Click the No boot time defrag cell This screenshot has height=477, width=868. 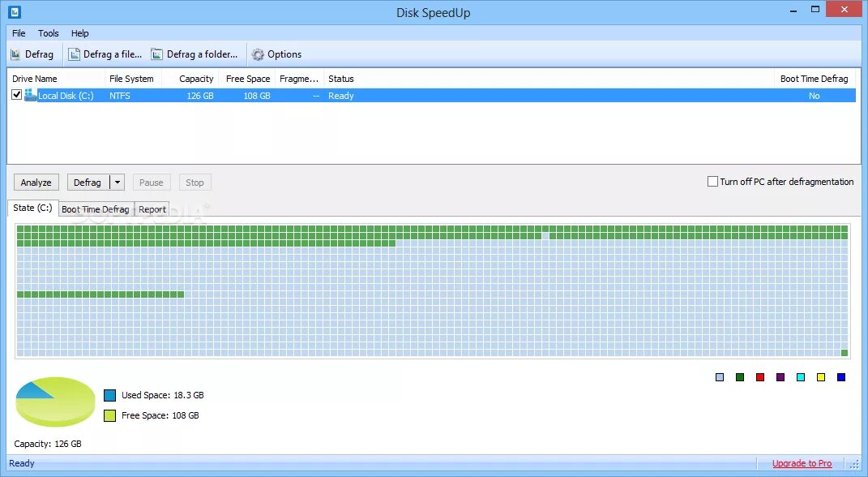coord(814,96)
